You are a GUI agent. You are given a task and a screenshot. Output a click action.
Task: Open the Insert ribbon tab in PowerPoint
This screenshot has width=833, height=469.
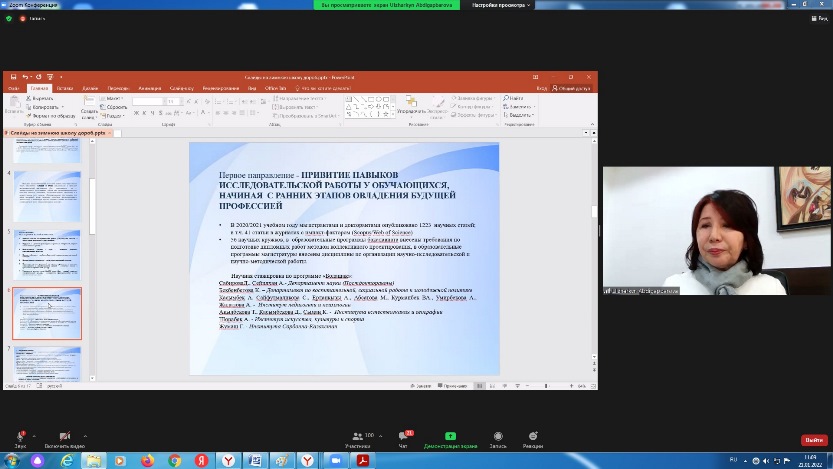point(63,88)
